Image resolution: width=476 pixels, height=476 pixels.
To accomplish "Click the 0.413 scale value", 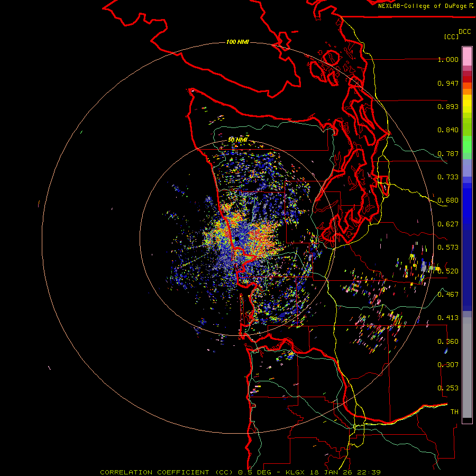I will click(448, 318).
